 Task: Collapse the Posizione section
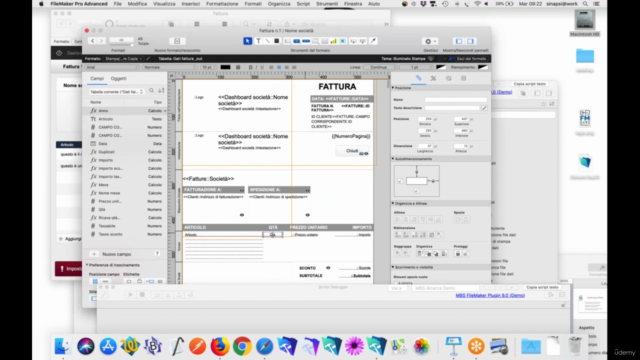click(393, 88)
